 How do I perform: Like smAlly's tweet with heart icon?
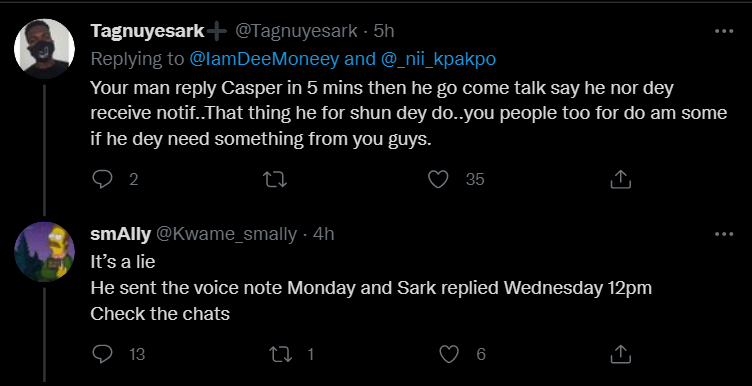click(x=449, y=354)
